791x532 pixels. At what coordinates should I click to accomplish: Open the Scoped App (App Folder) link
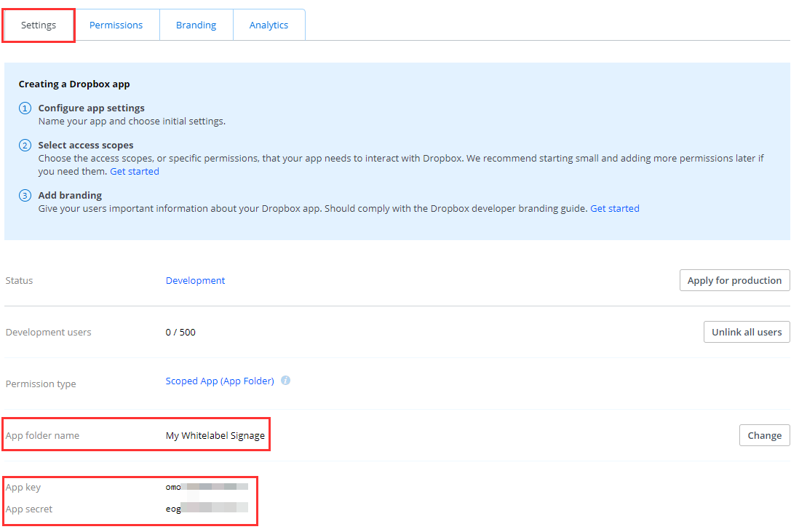220,381
